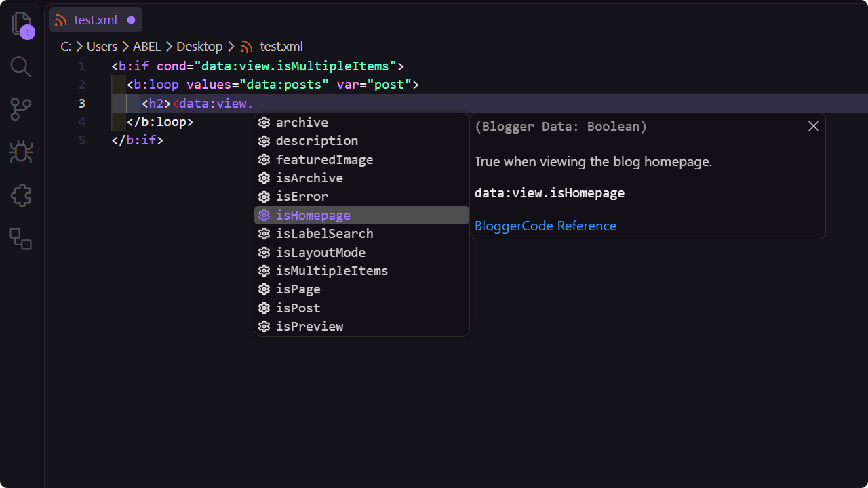Click line number 5 in the gutter
This screenshot has height=488, width=868.
tap(81, 140)
